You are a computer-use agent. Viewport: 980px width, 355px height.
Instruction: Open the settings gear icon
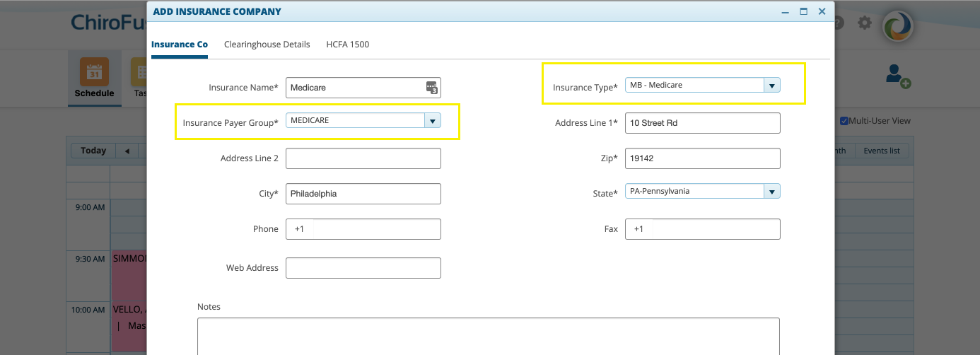click(x=865, y=23)
